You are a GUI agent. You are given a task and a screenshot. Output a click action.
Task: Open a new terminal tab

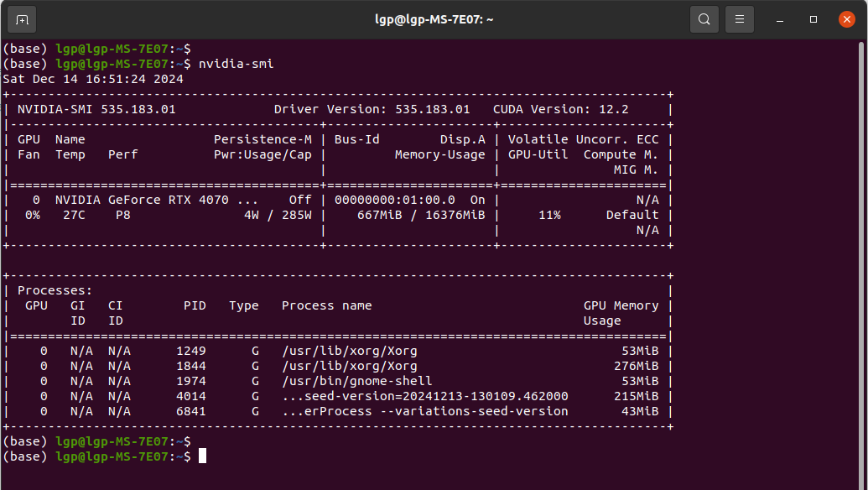tap(22, 20)
